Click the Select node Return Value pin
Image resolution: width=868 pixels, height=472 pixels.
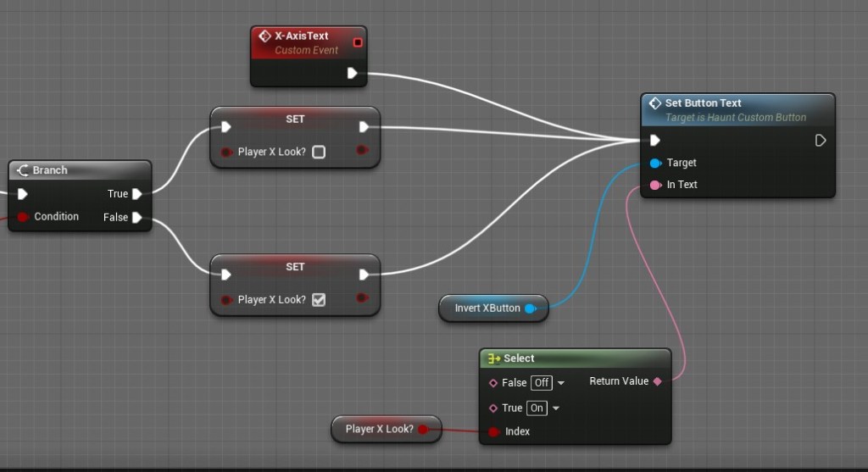click(658, 381)
